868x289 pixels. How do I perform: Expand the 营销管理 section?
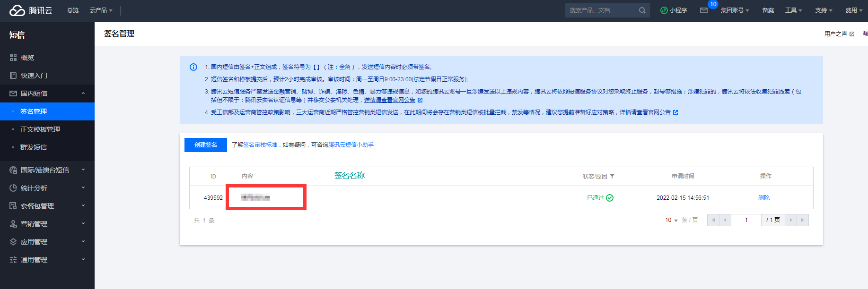[x=83, y=224]
